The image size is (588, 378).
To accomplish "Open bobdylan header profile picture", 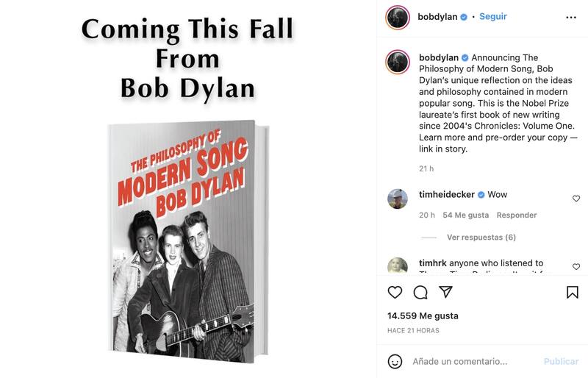I will 398,17.
